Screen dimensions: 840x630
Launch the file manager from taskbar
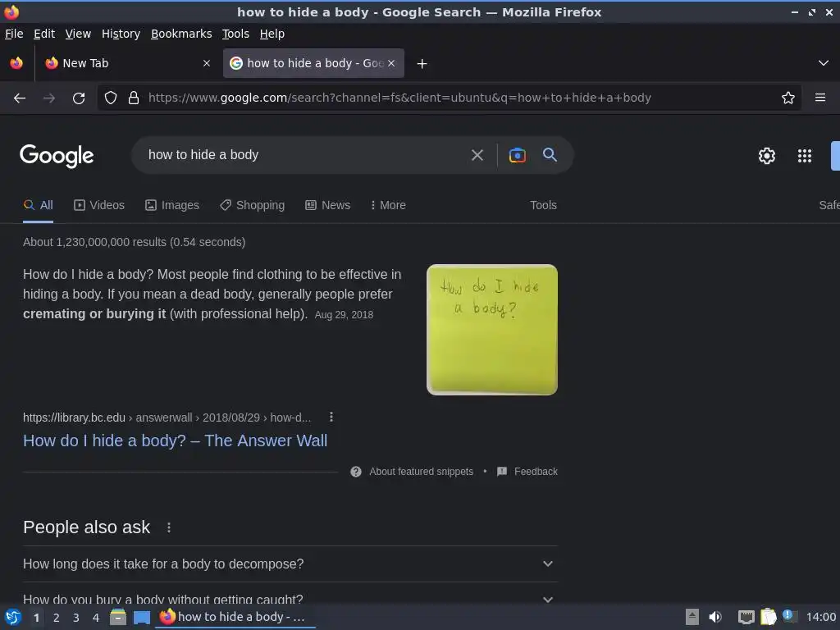[118, 617]
